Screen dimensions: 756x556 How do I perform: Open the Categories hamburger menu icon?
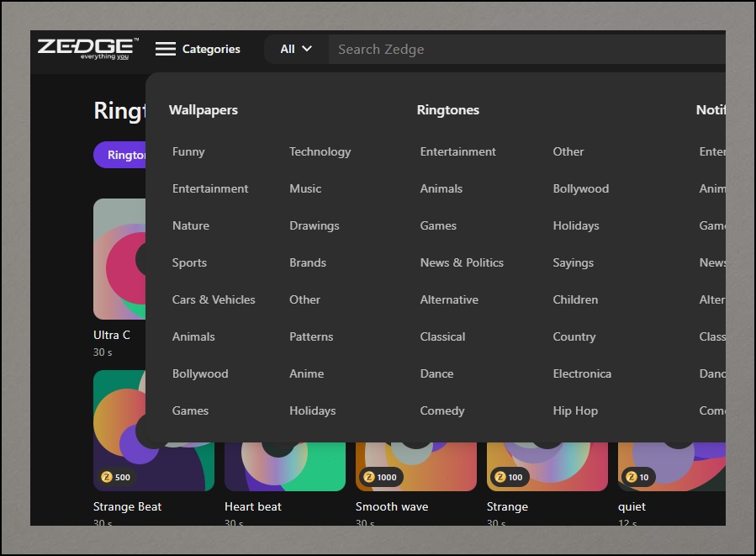pyautogui.click(x=166, y=49)
